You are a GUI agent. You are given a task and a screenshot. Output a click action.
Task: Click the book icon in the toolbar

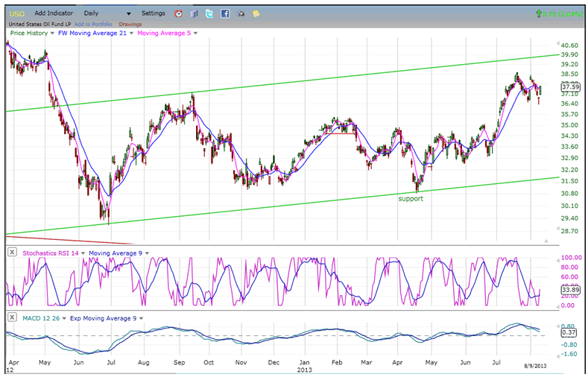point(194,13)
